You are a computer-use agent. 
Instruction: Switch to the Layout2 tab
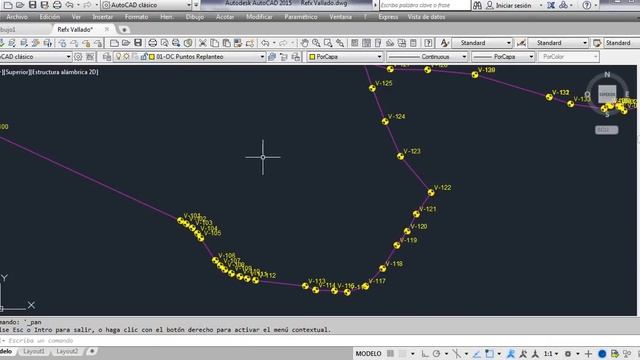tap(67, 351)
